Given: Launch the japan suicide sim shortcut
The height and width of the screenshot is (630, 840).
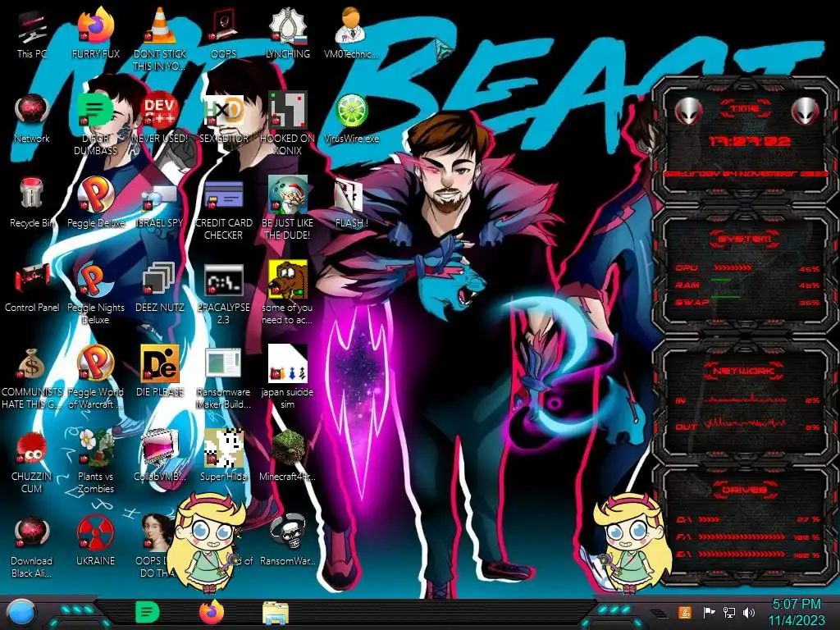Looking at the screenshot, I should (x=287, y=378).
